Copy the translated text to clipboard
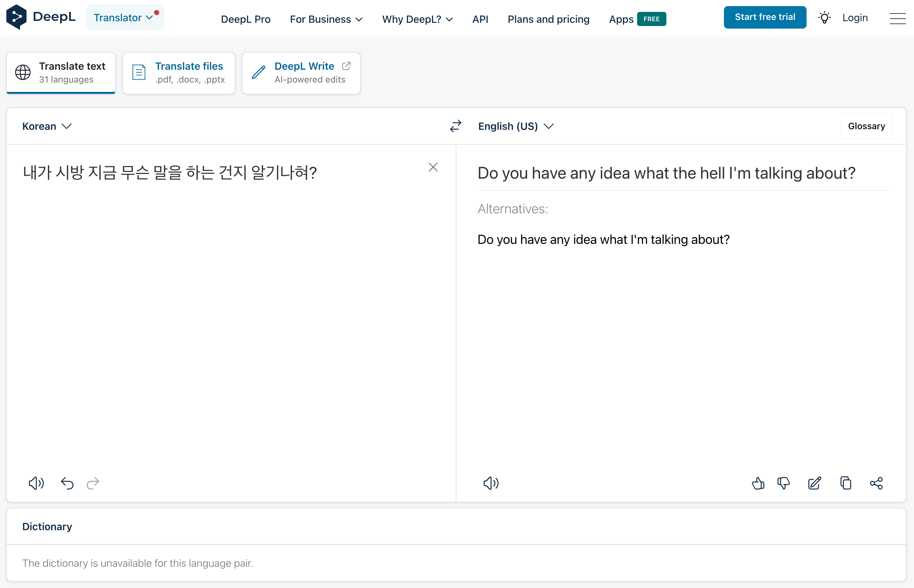The width and height of the screenshot is (914, 588). click(845, 483)
